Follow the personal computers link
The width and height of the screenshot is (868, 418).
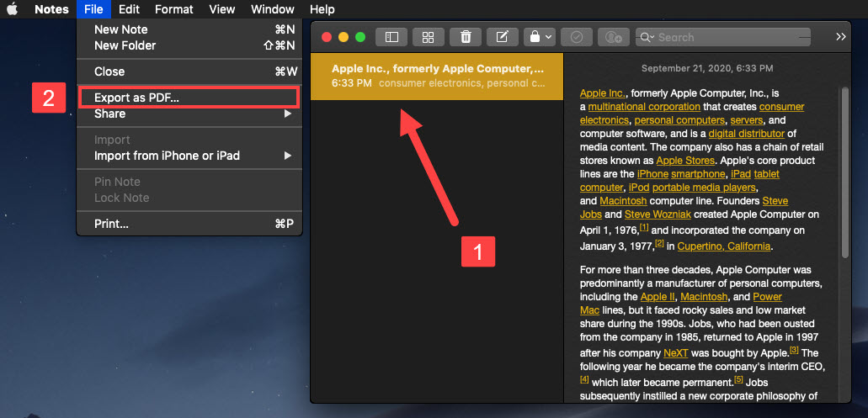679,120
